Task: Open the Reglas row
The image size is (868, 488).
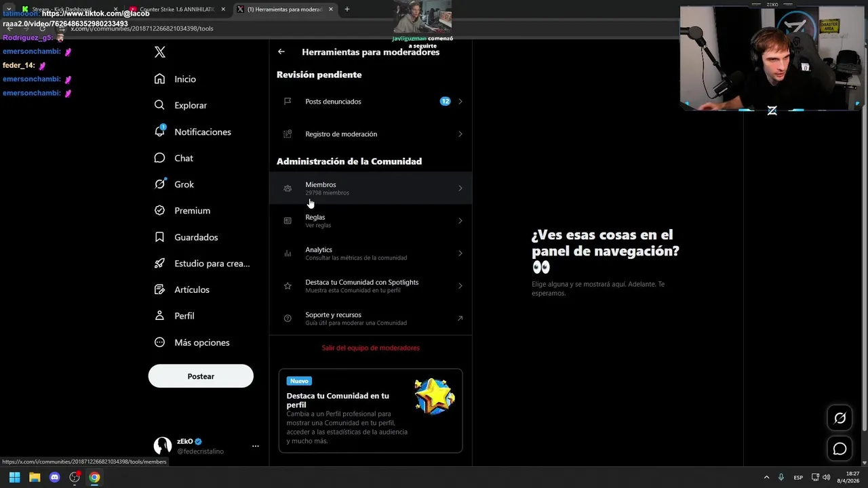Action: click(370, 221)
